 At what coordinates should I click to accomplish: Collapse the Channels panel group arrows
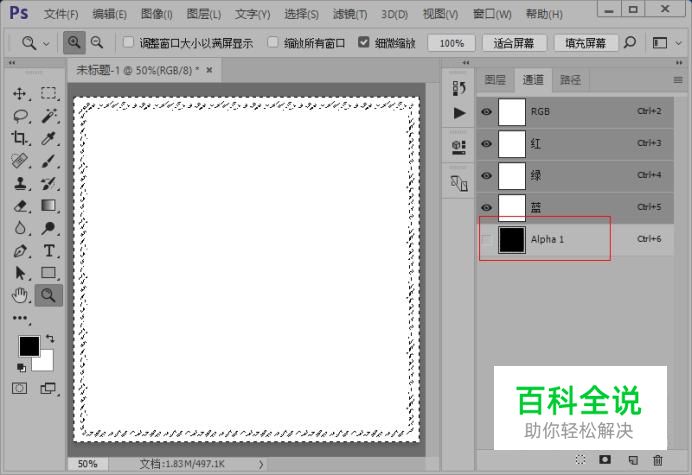(x=679, y=63)
